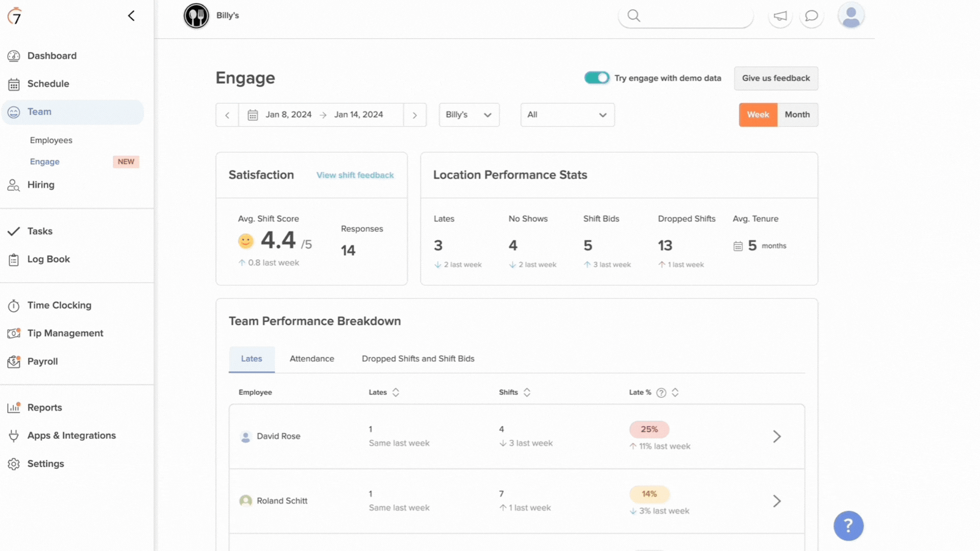Image resolution: width=980 pixels, height=551 pixels.
Task: Click the Late % info tooltip icon
Action: (x=661, y=392)
